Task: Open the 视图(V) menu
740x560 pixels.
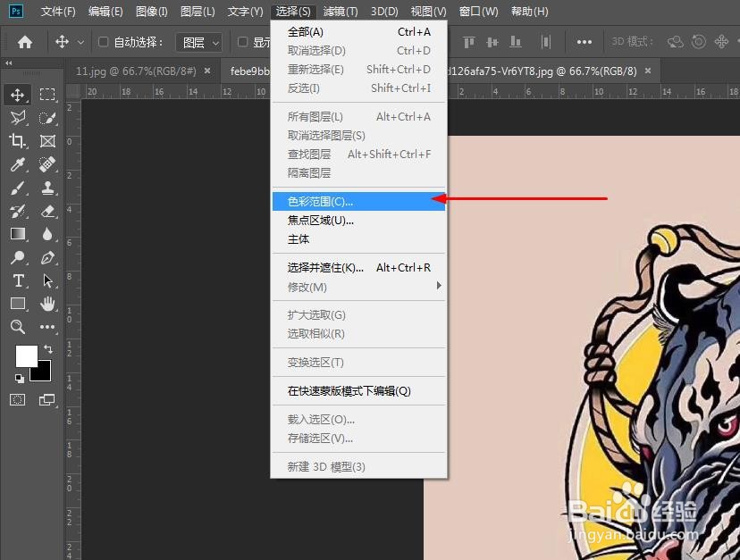Action: (428, 11)
